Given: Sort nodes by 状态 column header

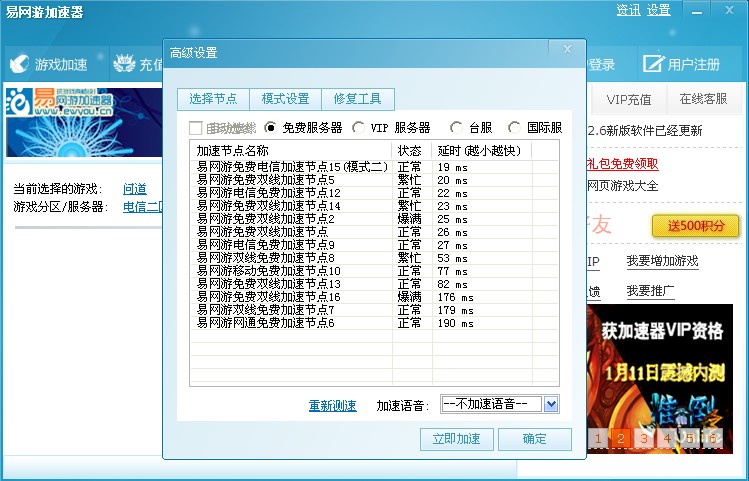Looking at the screenshot, I should [410, 150].
